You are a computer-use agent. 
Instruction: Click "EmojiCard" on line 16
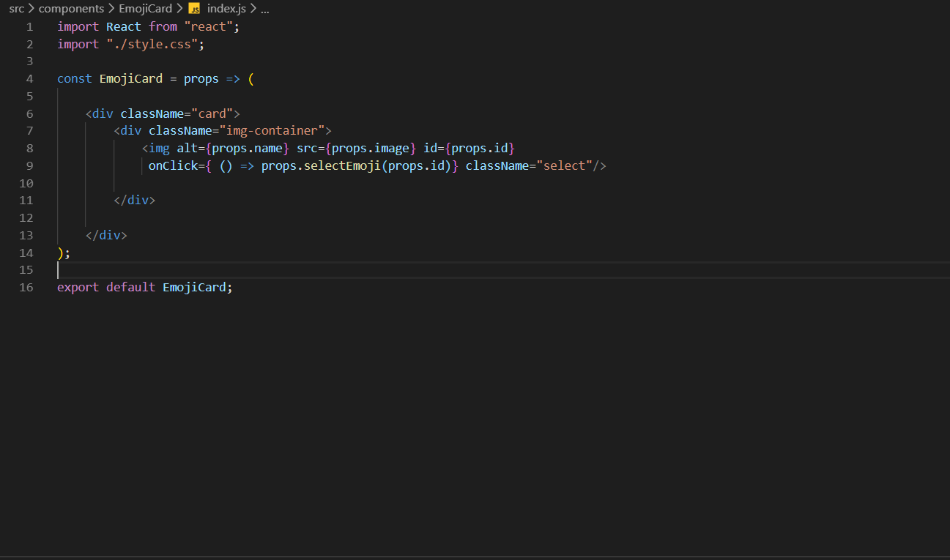194,287
